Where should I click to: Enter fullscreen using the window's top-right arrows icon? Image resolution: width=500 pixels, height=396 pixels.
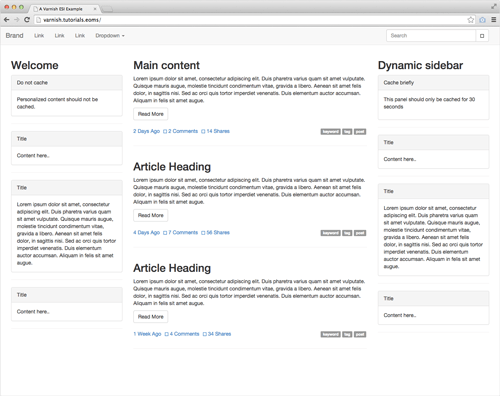pyautogui.click(x=494, y=6)
